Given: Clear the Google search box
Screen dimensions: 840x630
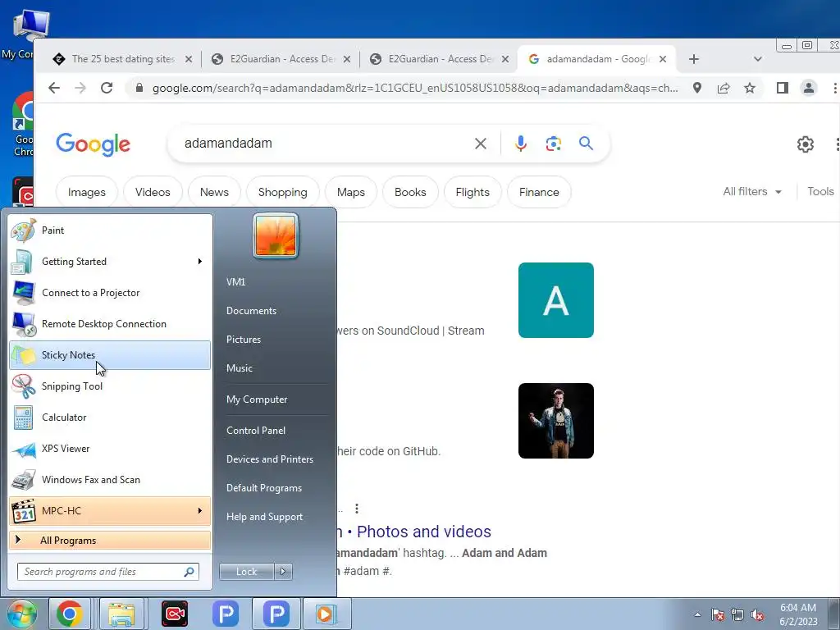Looking at the screenshot, I should [481, 144].
